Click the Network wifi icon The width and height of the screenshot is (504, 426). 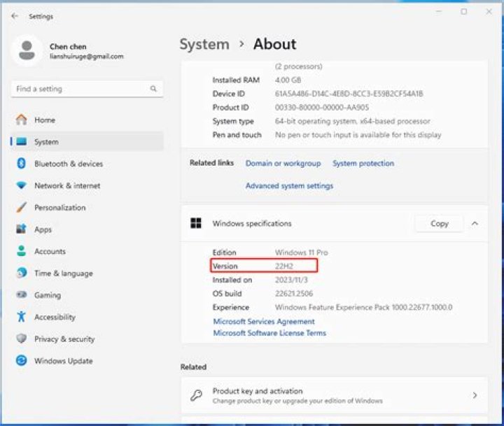coord(22,185)
